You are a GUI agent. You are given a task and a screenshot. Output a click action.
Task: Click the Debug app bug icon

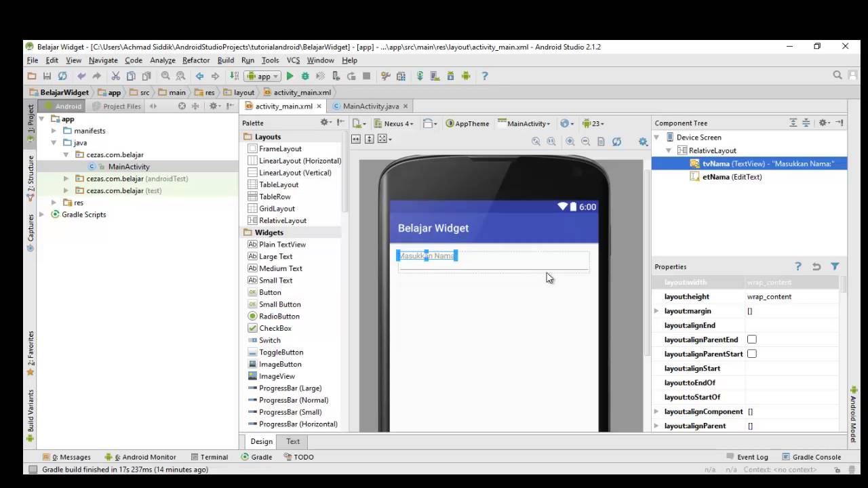coord(305,76)
